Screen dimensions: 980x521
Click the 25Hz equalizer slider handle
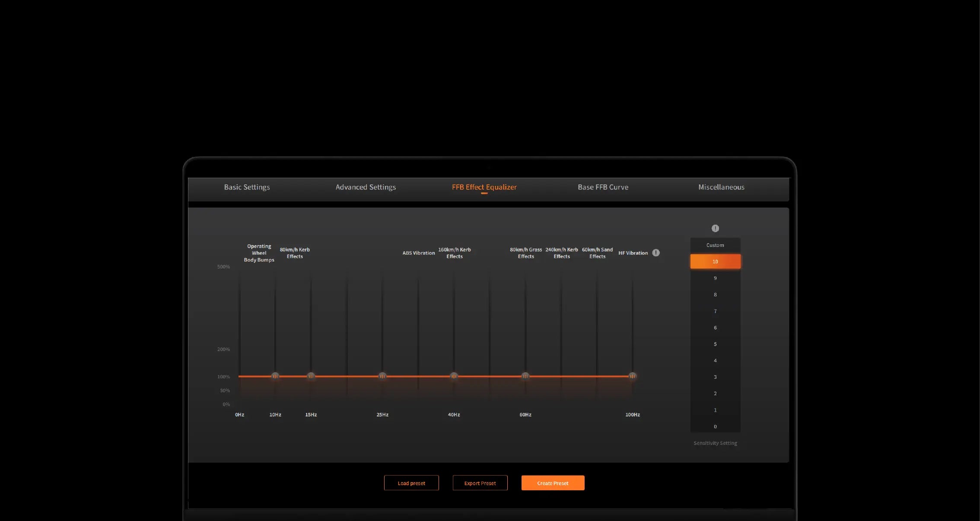tap(382, 376)
